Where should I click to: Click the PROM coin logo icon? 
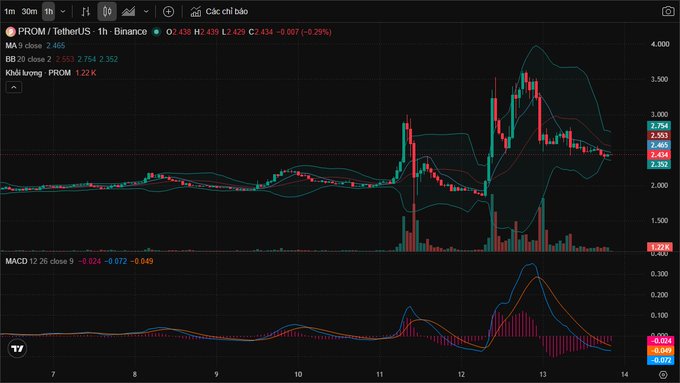10,32
